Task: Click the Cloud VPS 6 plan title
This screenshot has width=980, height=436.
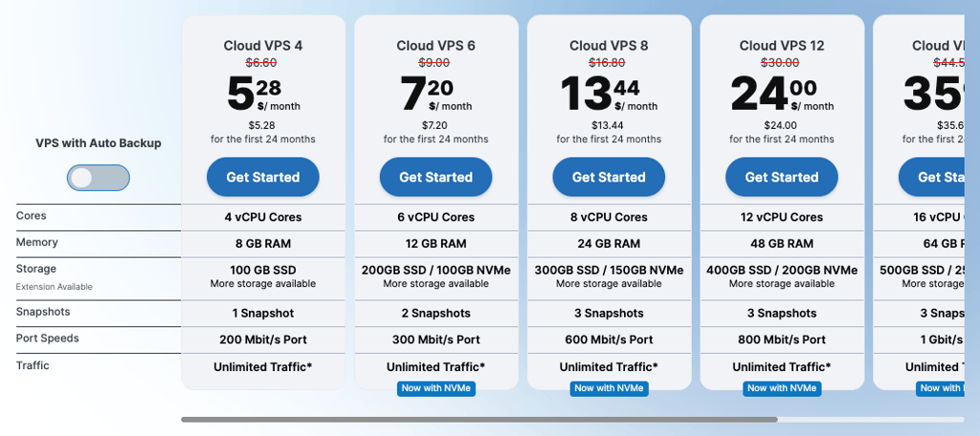Action: pos(435,46)
